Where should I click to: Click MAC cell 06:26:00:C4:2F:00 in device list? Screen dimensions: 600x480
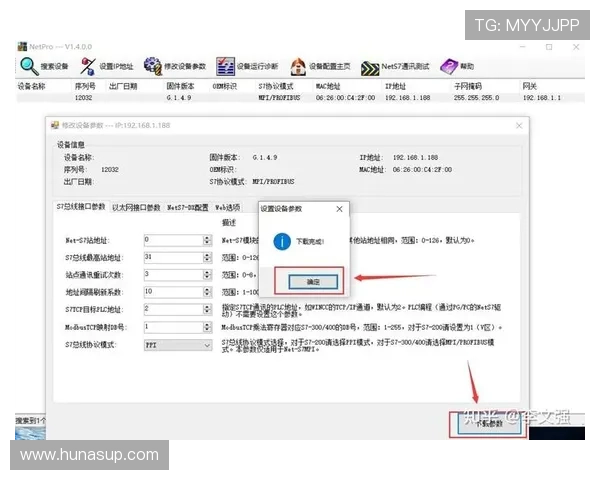(345, 98)
